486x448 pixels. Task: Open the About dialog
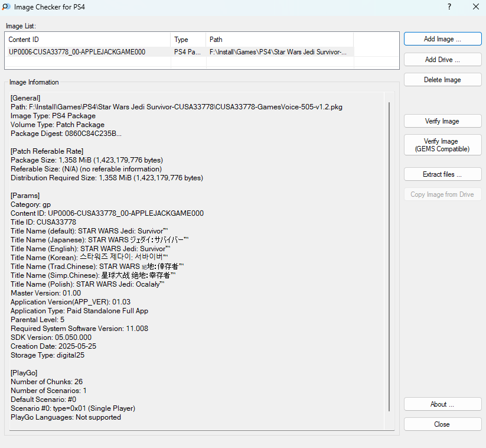click(x=442, y=404)
